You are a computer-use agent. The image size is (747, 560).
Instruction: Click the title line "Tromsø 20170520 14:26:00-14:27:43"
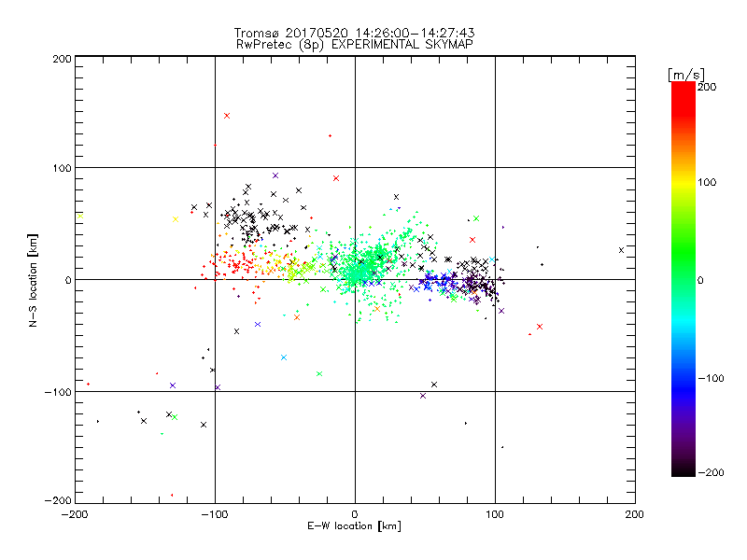point(354,33)
